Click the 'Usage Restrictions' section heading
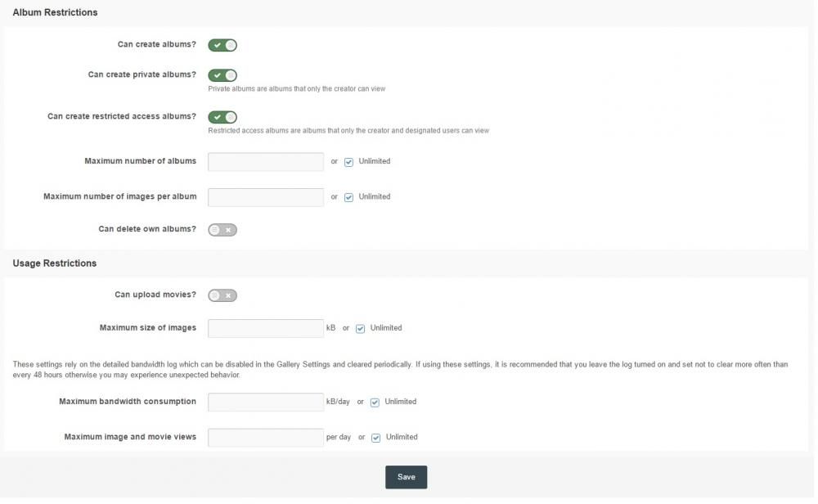 coord(55,263)
